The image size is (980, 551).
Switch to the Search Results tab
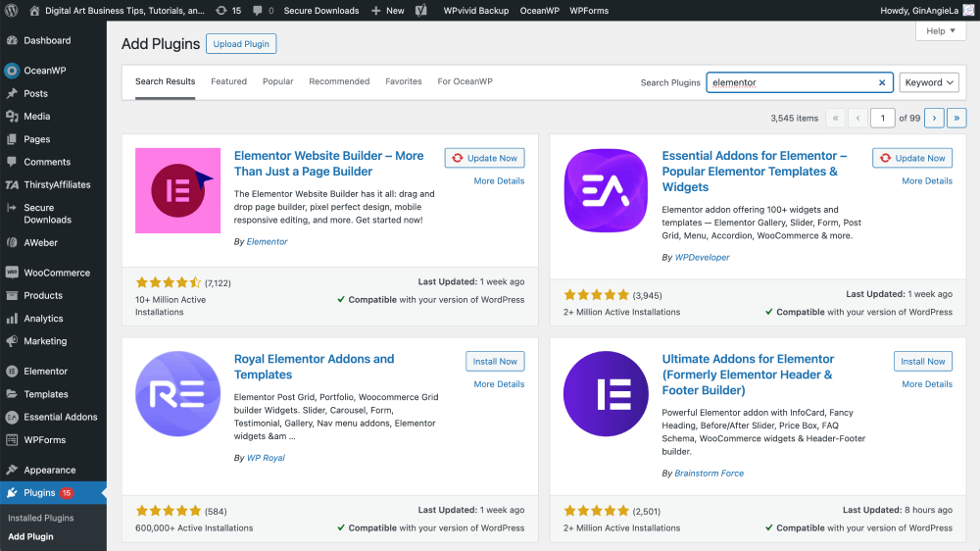(165, 82)
